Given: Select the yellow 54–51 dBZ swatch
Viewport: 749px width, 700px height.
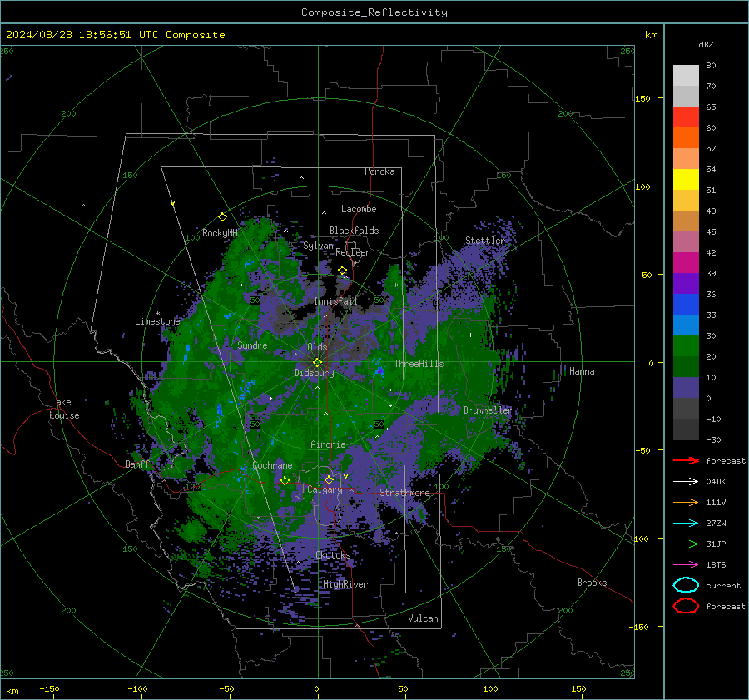Looking at the screenshot, I should point(686,180).
